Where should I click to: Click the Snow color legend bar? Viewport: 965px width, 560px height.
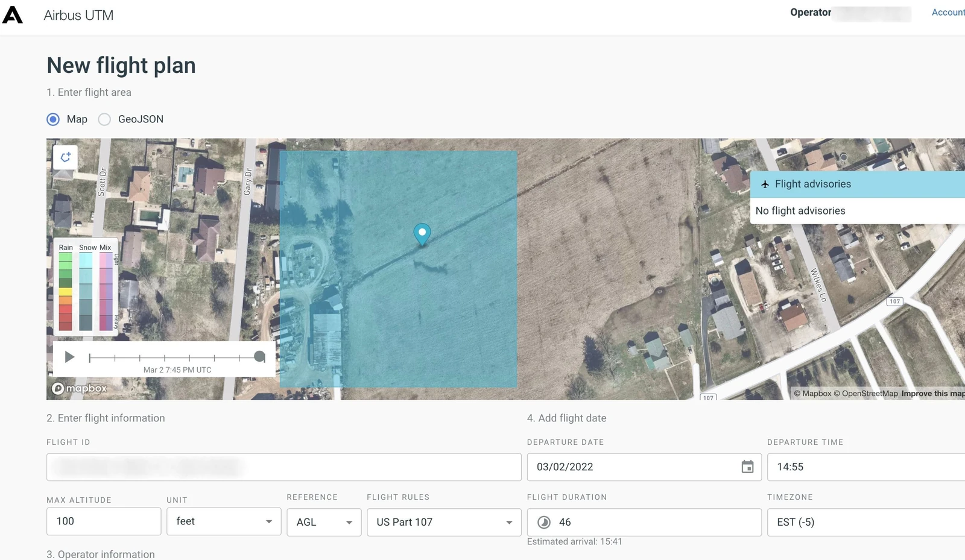[86, 291]
